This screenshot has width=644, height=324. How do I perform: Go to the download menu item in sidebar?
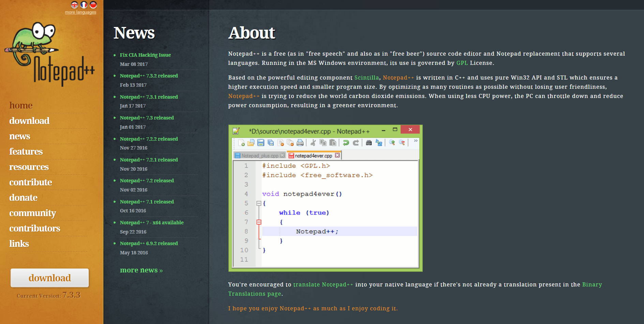click(x=29, y=121)
